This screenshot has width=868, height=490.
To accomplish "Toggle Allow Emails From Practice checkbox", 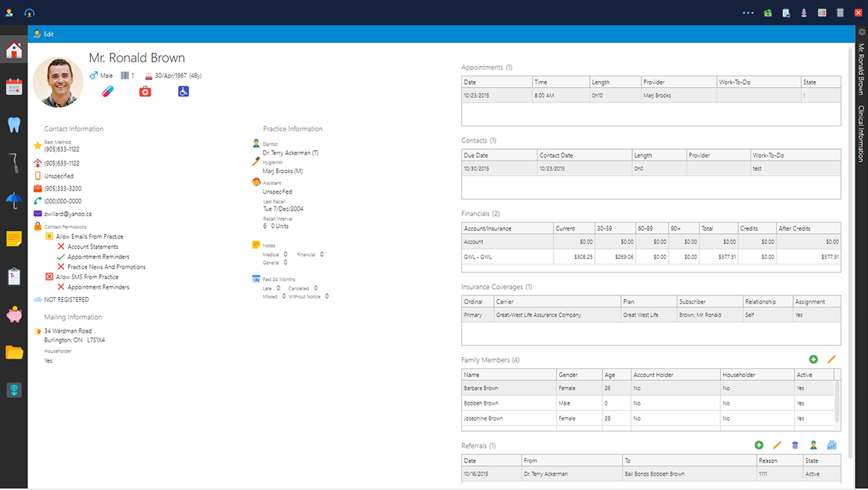I will pos(50,237).
